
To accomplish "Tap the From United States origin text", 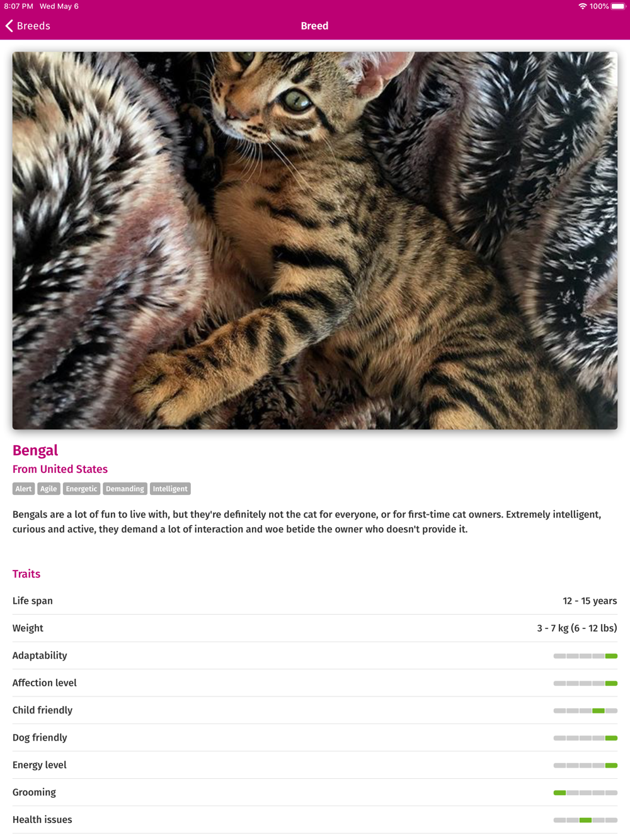I will (60, 469).
